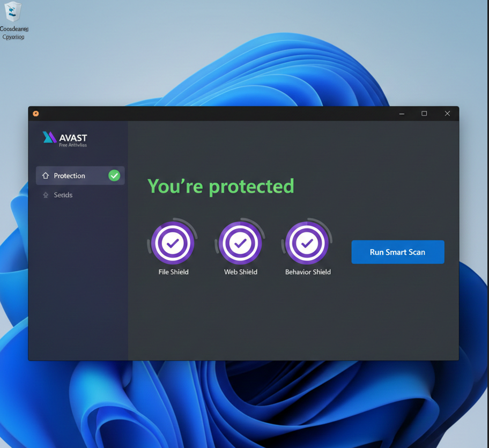Click the house icon beside Protection
The height and width of the screenshot is (448, 489).
[x=46, y=175]
